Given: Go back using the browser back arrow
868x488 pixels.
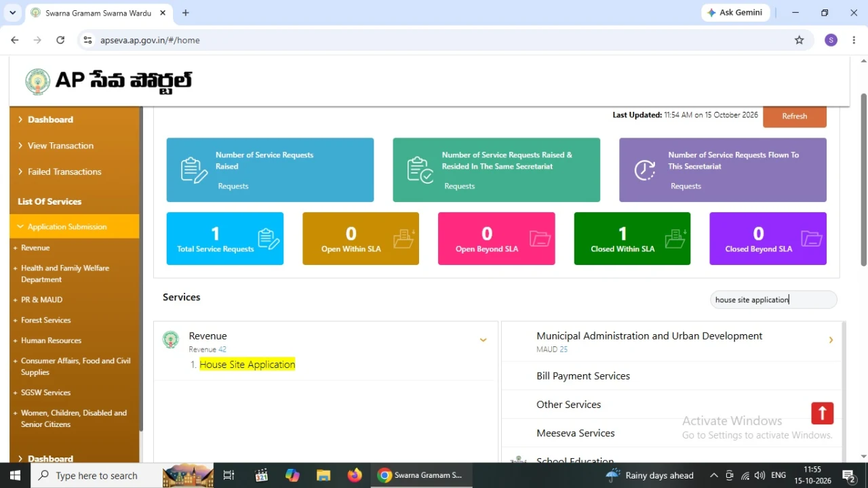Looking at the screenshot, I should pos(15,40).
